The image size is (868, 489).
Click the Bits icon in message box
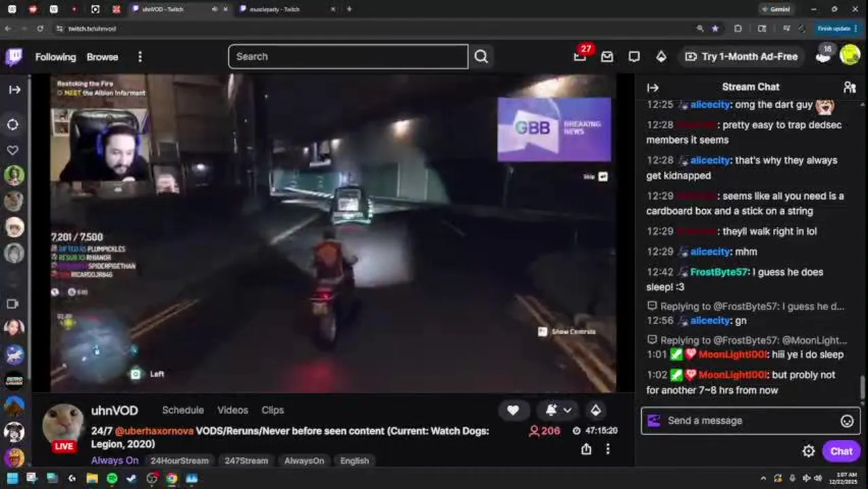(653, 420)
